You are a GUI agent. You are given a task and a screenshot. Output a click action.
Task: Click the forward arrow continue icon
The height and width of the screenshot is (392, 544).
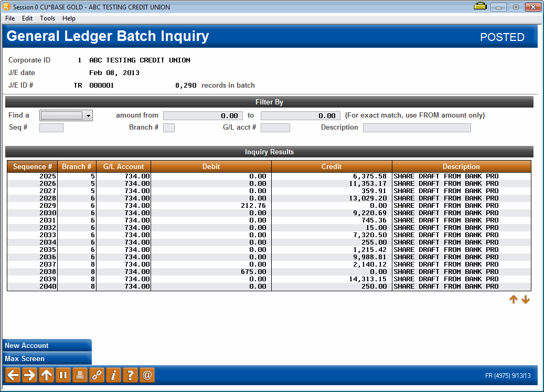(x=29, y=375)
